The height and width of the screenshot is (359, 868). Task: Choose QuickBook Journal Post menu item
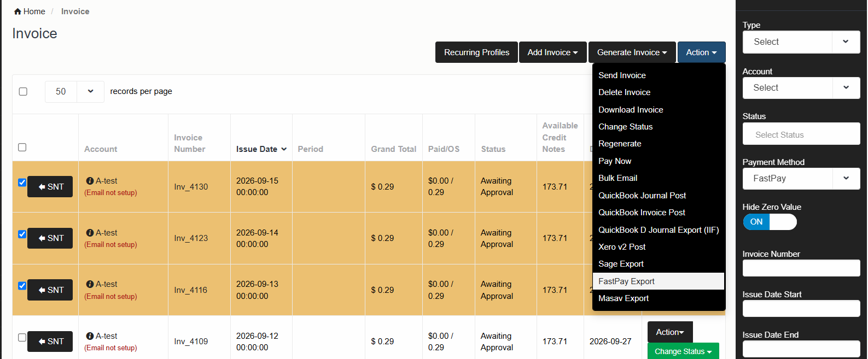pyautogui.click(x=659, y=196)
